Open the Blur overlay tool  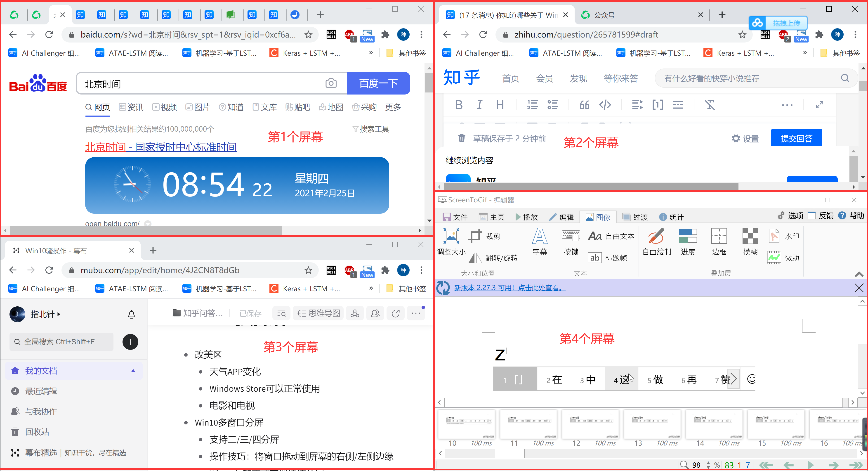pyautogui.click(x=750, y=241)
